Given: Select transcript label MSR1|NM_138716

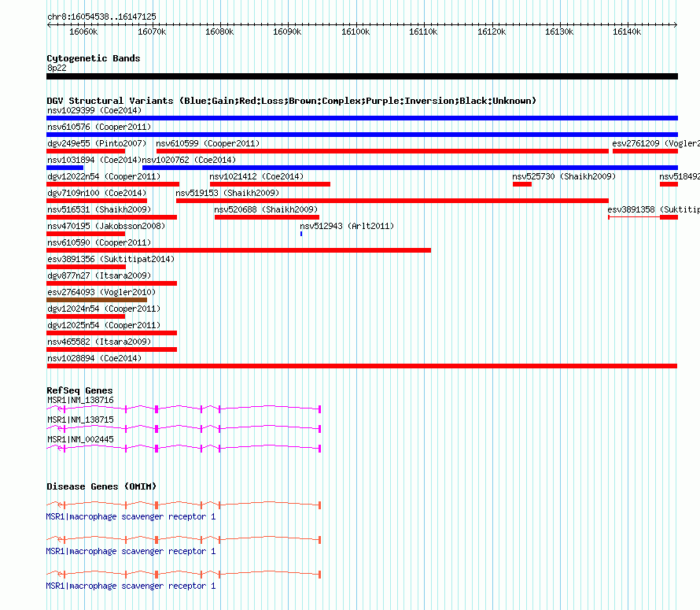Looking at the screenshot, I should [80, 400].
